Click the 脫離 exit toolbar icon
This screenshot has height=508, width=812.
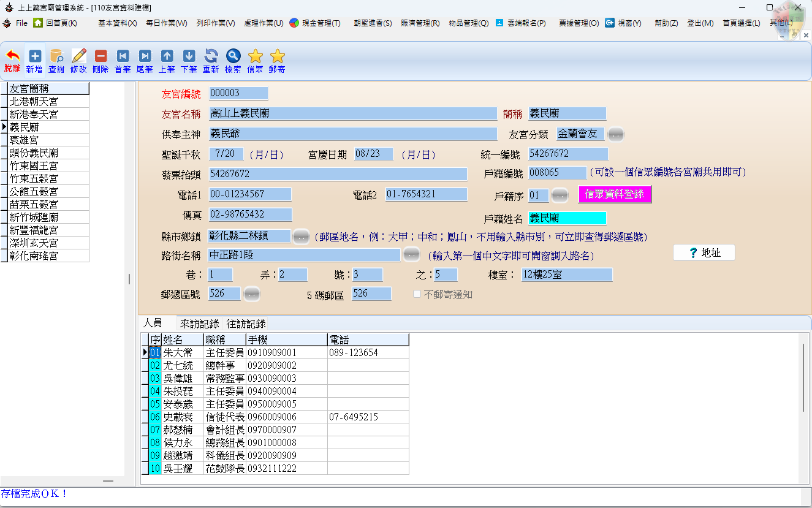click(12, 61)
